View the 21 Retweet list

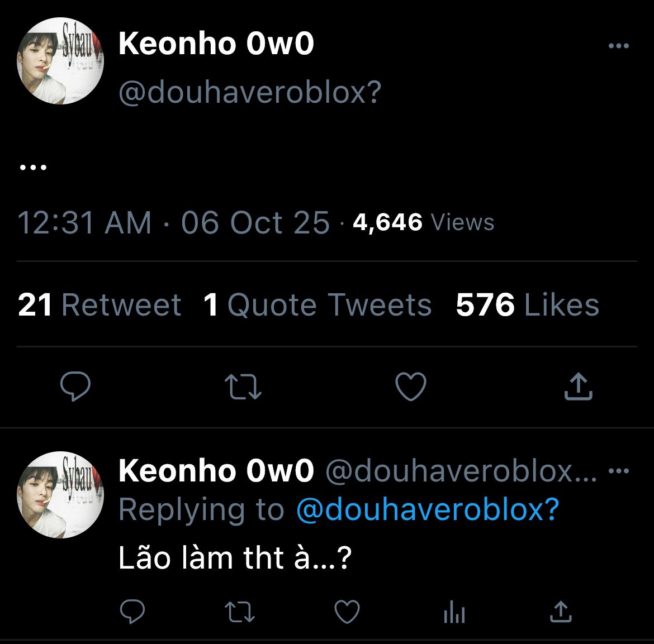[x=99, y=305]
